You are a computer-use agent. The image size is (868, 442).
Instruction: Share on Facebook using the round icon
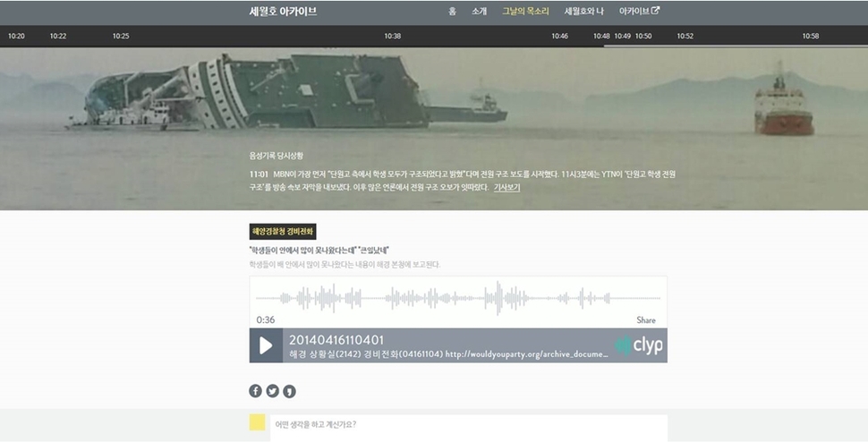pyautogui.click(x=255, y=391)
